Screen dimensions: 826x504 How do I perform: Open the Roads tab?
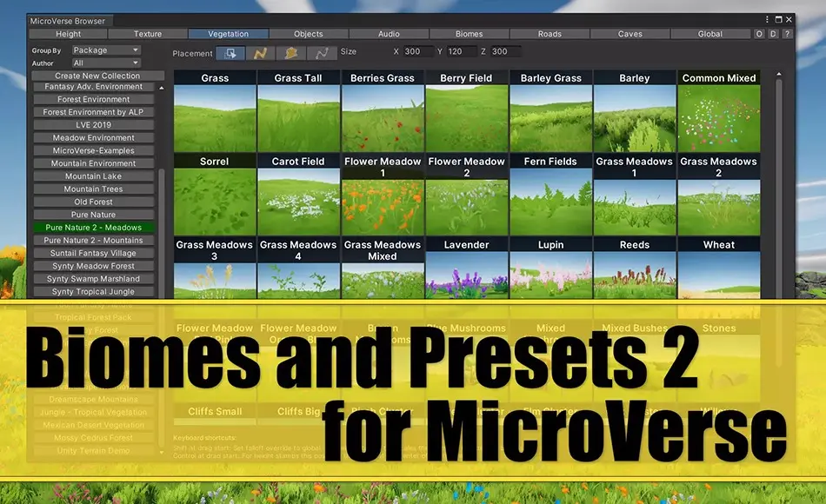click(x=550, y=34)
